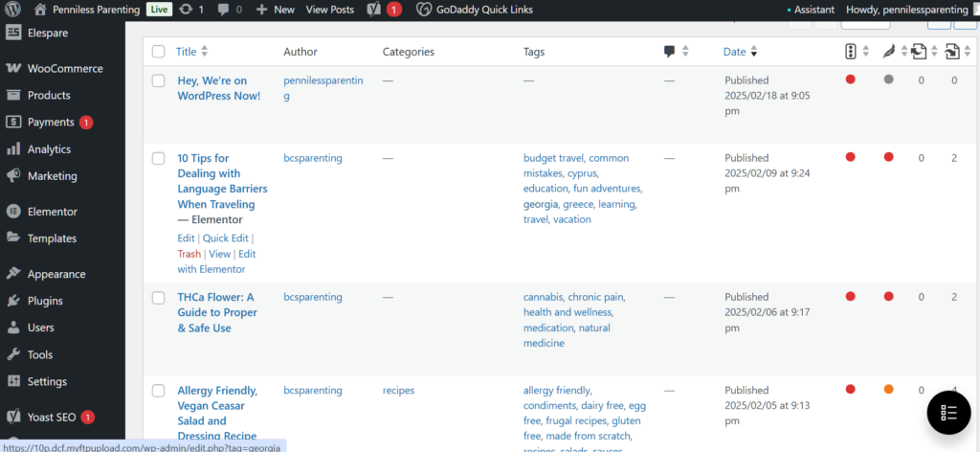980x452 pixels.
Task: Click the Yoast SEO notification badge in sidebar
Action: click(87, 417)
